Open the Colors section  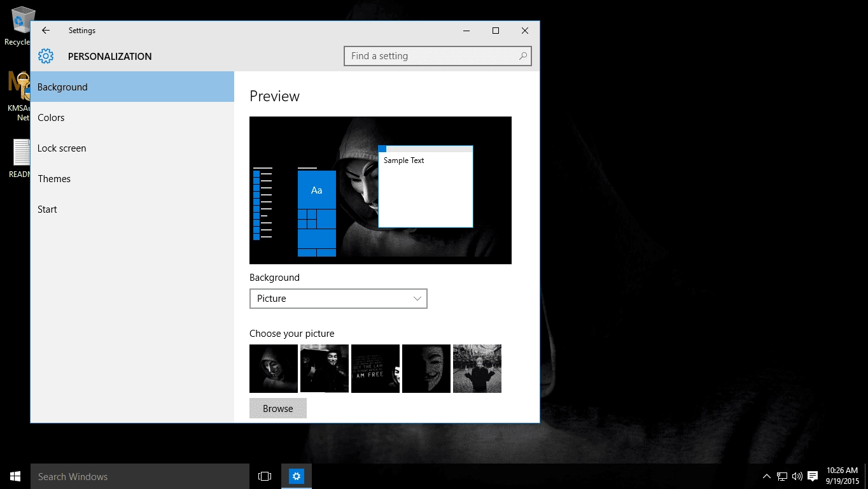click(x=132, y=117)
